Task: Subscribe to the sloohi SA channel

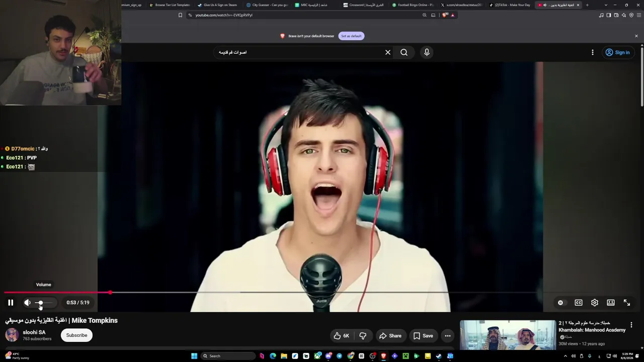Action: point(76,335)
